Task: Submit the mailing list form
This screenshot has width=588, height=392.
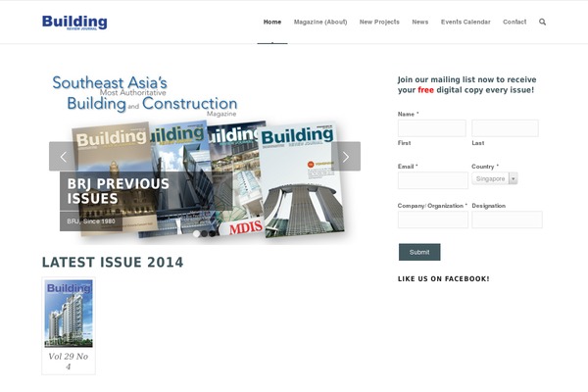Action: 419,252
